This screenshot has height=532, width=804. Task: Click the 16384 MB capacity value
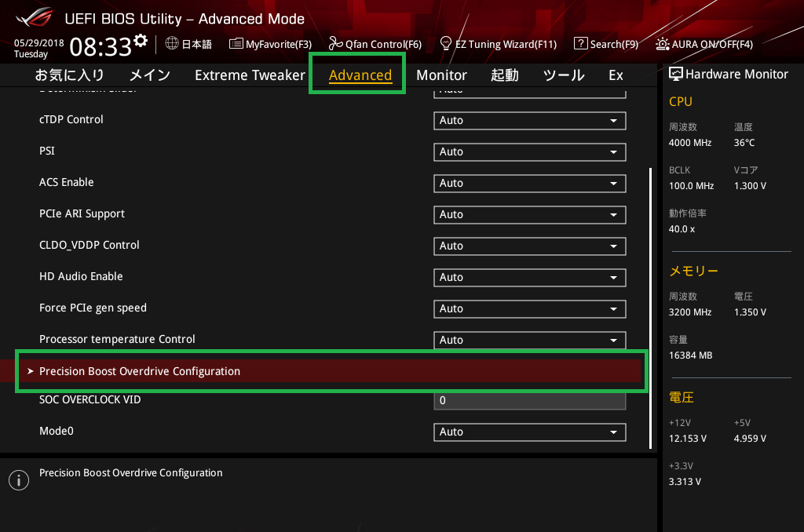691,355
